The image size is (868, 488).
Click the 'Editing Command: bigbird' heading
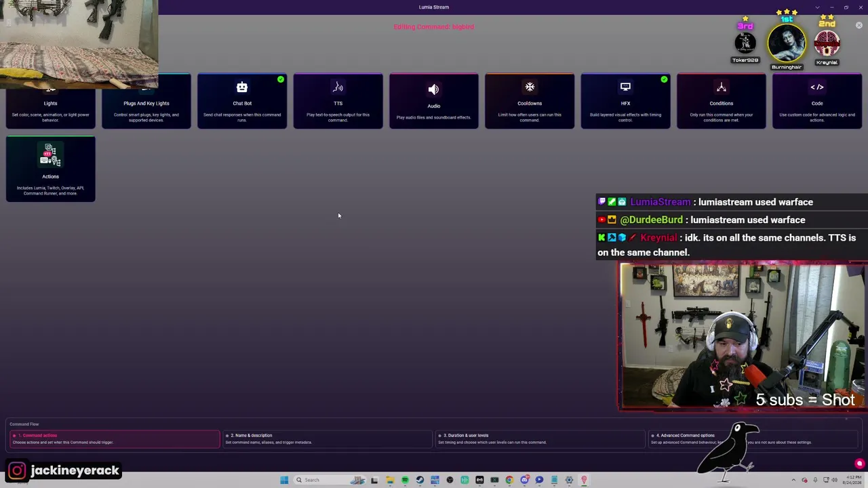pos(434,27)
